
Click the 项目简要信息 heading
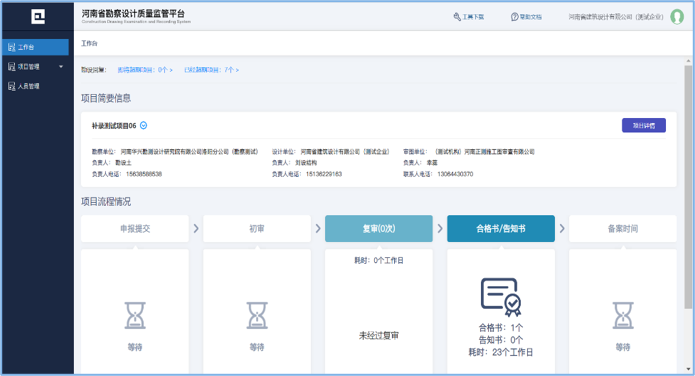[106, 98]
